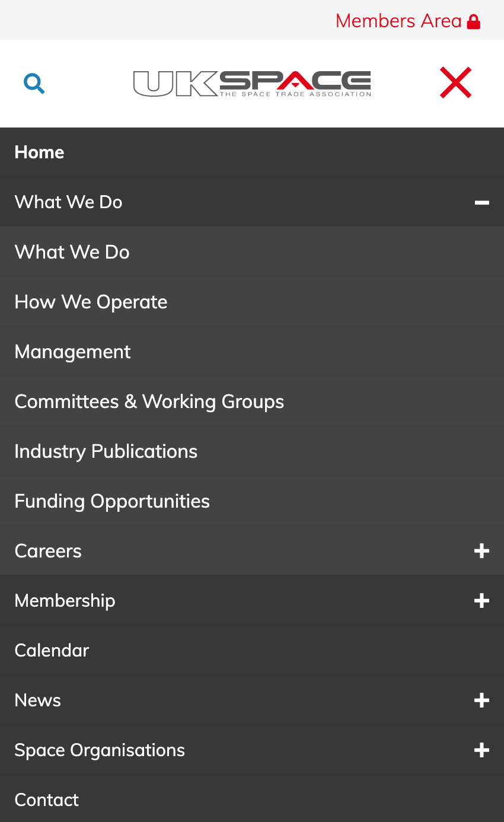Go to the Home menu item
The width and height of the screenshot is (504, 822).
[40, 152]
